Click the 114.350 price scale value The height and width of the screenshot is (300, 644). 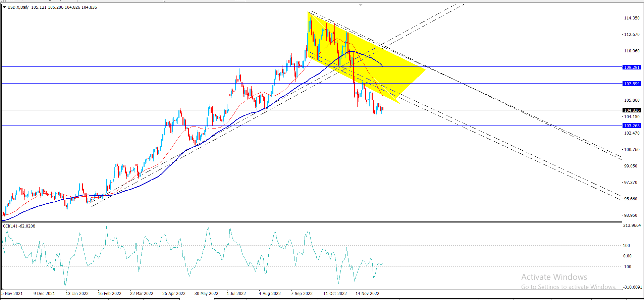pos(632,18)
